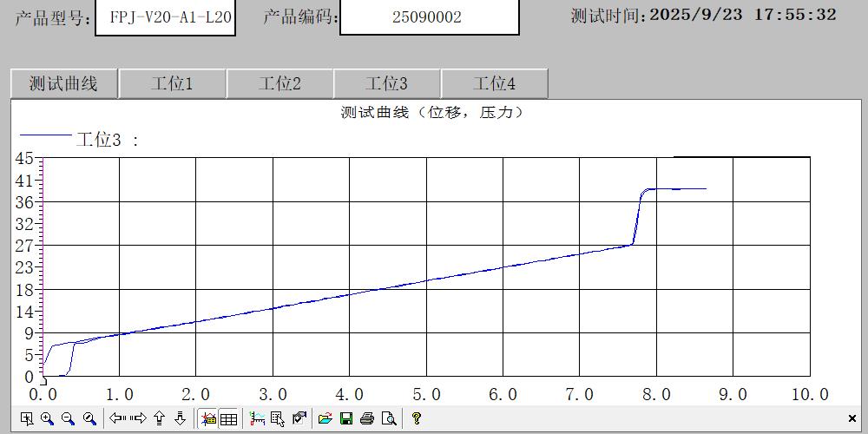The width and height of the screenshot is (868, 434).
Task: Save the chart with floppy icon
Action: pos(346,418)
